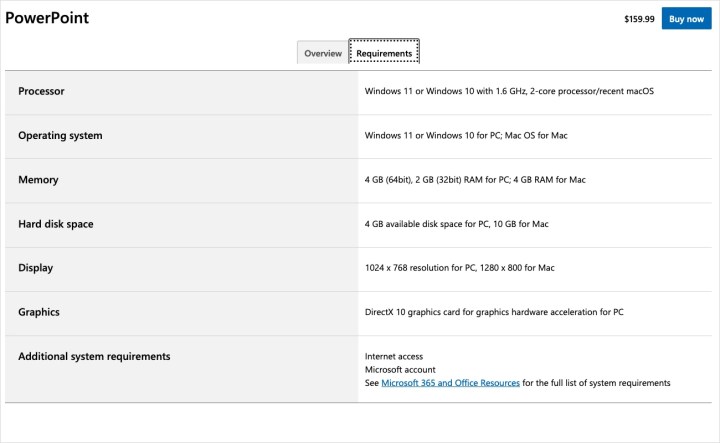The height and width of the screenshot is (443, 720).
Task: Click Additional system requirements label
Action: (x=94, y=356)
